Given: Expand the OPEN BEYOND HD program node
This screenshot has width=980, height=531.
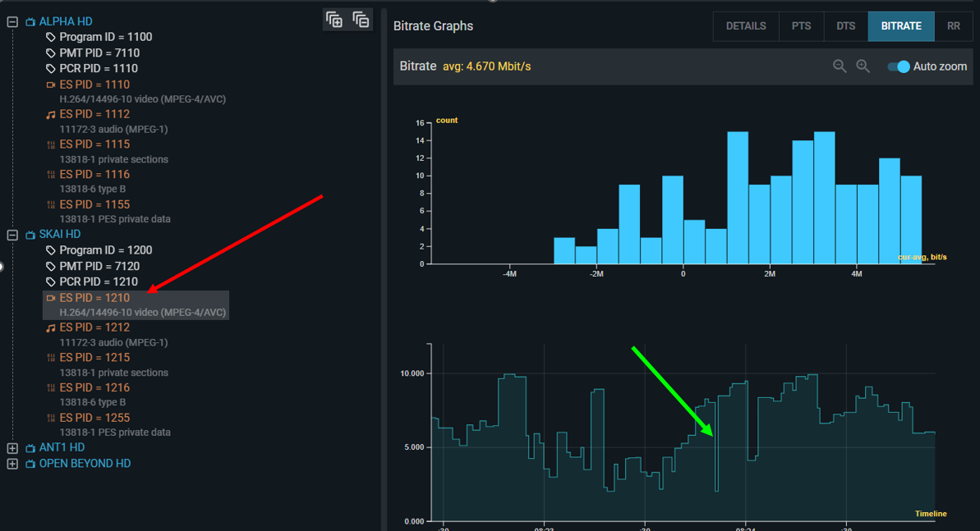Looking at the screenshot, I should 12,464.
